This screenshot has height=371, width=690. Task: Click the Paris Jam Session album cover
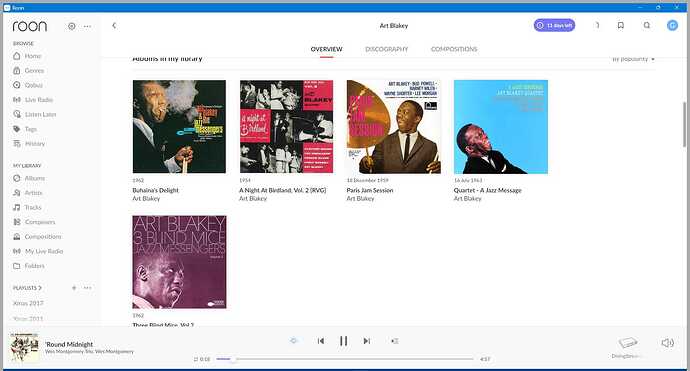(x=393, y=127)
